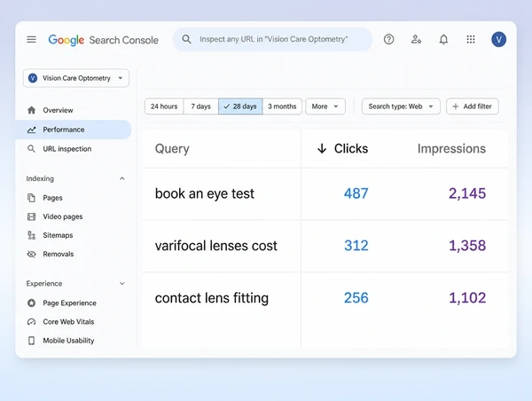This screenshot has width=532, height=401.
Task: Open Mobile Usability report
Action: point(73,341)
